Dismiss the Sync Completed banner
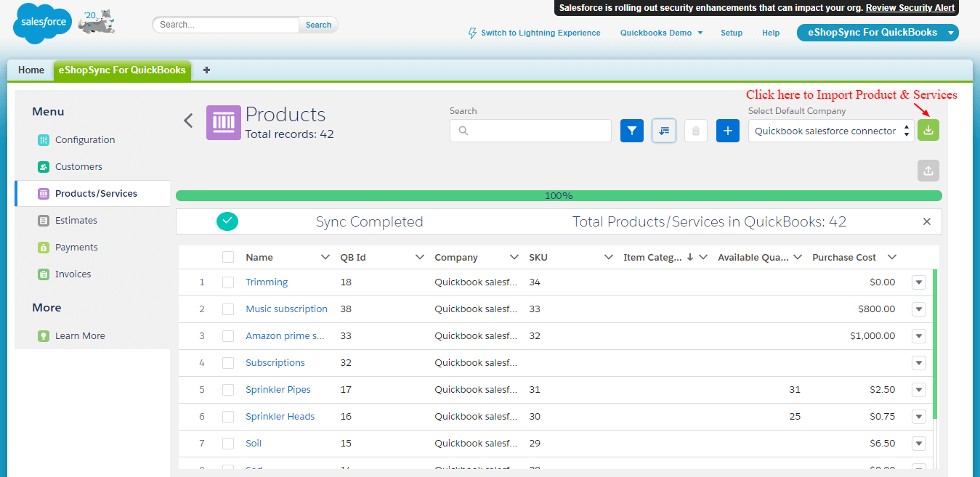The image size is (980, 477). pos(926,221)
